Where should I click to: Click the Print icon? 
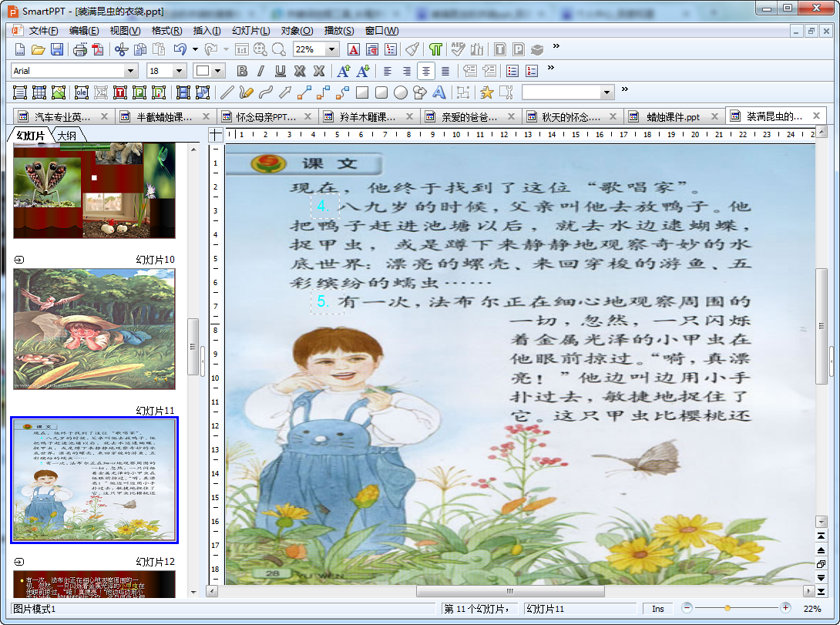pos(80,50)
